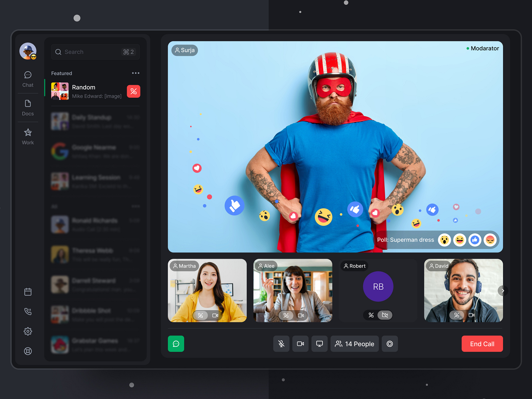Open the Work section in sidebar

coord(28,137)
